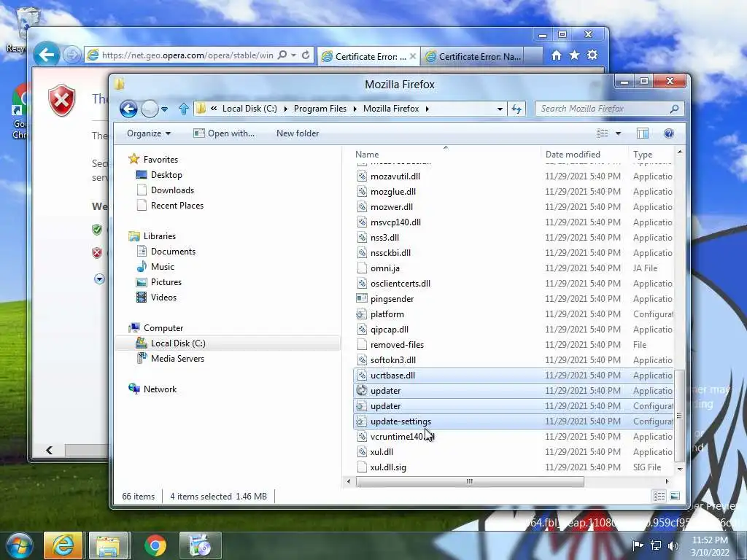The height and width of the screenshot is (560, 747).
Task: Open the Windows Start menu
Action: [18, 545]
